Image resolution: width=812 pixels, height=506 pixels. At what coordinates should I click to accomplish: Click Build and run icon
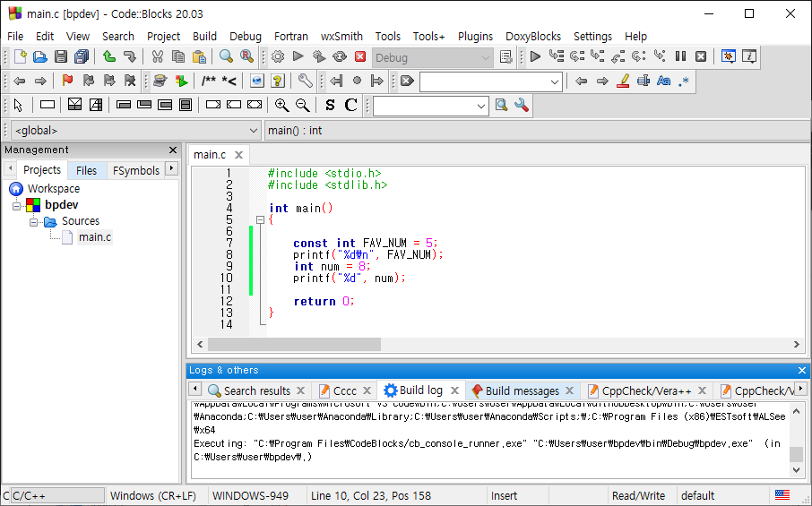(x=319, y=56)
